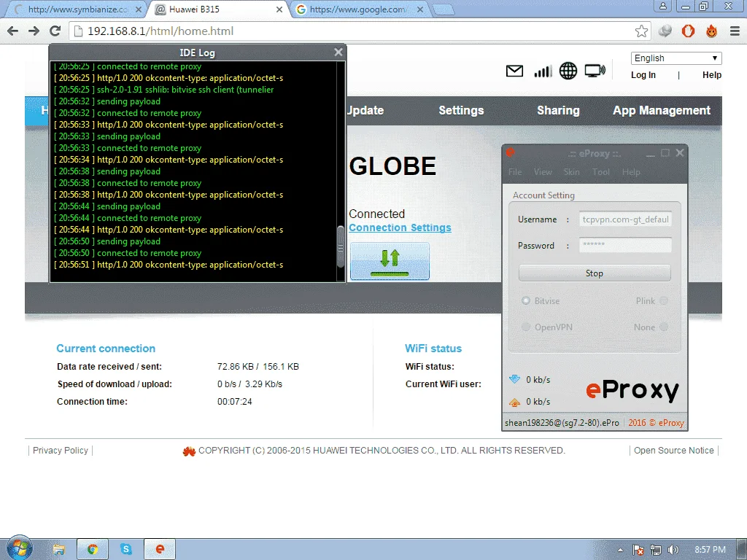Click the '2016 © eProxy' status text

coord(656,422)
